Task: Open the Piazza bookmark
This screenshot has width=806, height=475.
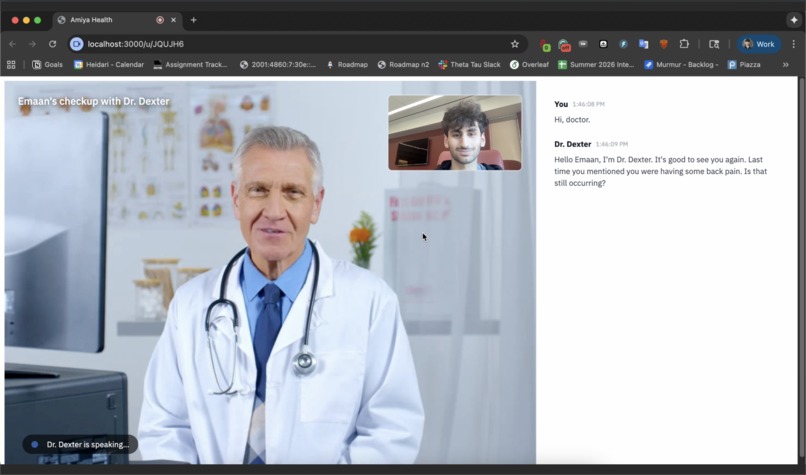Action: [x=744, y=65]
